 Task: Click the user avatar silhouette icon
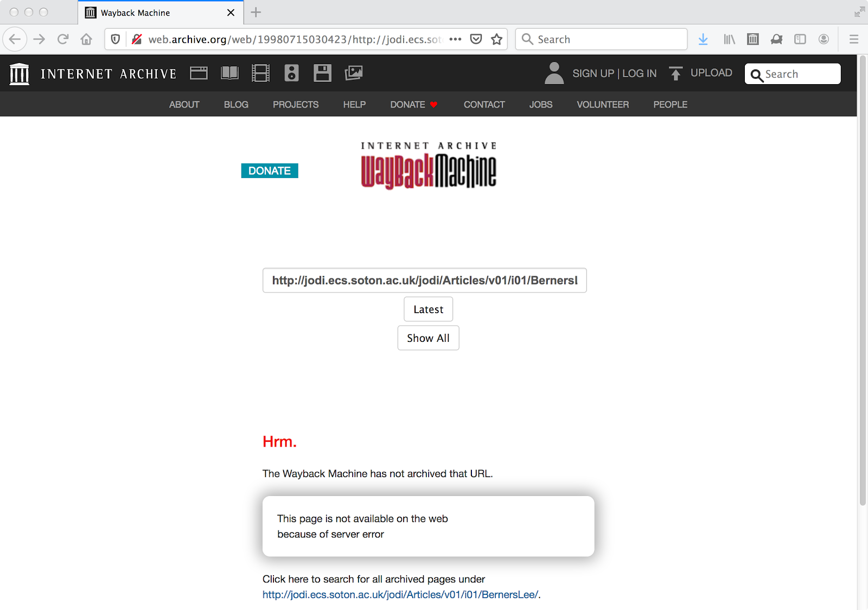pyautogui.click(x=554, y=73)
